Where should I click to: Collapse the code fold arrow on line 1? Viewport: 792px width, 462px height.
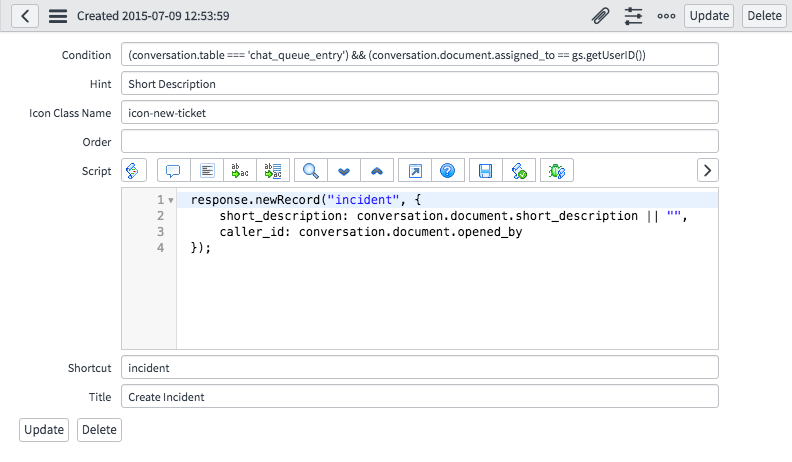(x=171, y=200)
